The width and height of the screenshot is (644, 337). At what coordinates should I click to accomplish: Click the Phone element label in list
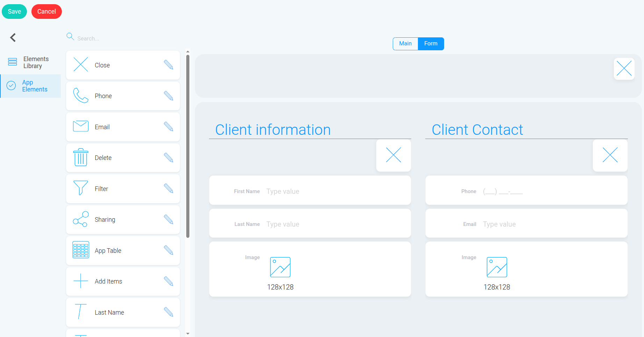point(103,96)
